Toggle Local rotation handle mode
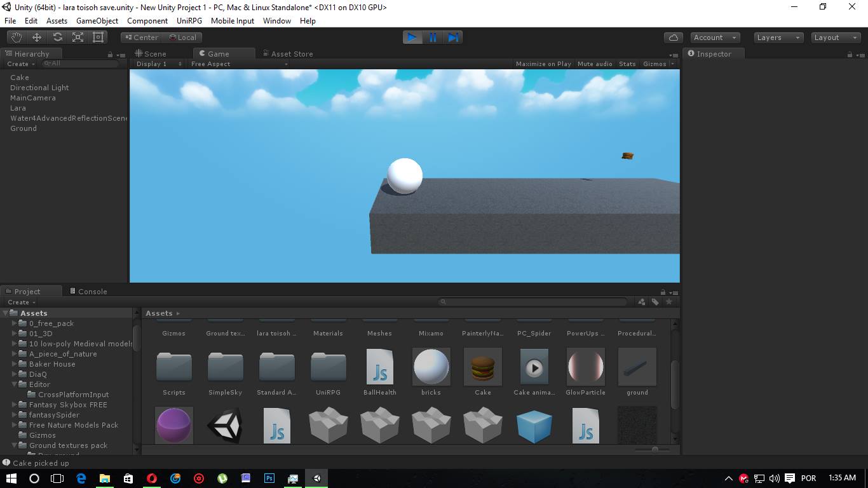 pos(182,37)
